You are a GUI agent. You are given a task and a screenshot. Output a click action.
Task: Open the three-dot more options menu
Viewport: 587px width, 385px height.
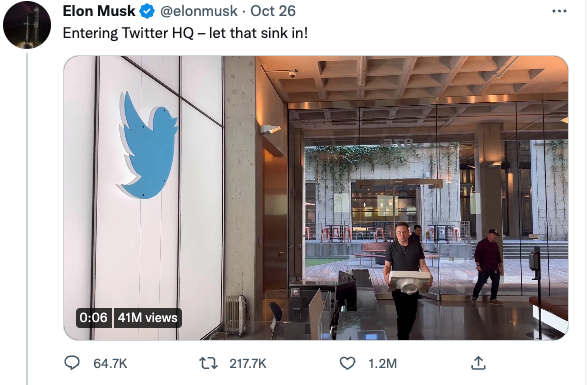559,11
